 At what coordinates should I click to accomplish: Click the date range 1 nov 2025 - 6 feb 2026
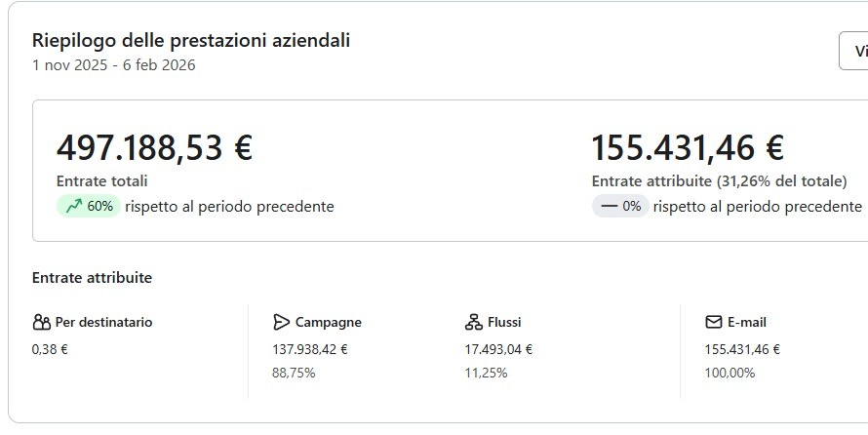click(113, 65)
